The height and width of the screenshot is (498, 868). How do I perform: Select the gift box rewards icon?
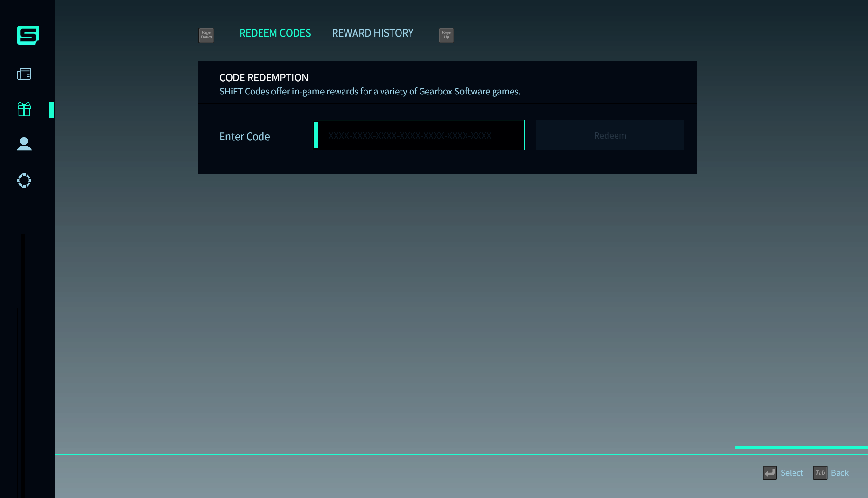pyautogui.click(x=24, y=109)
